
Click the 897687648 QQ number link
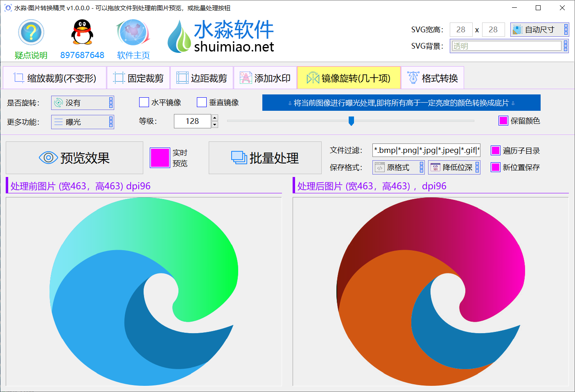pos(82,55)
